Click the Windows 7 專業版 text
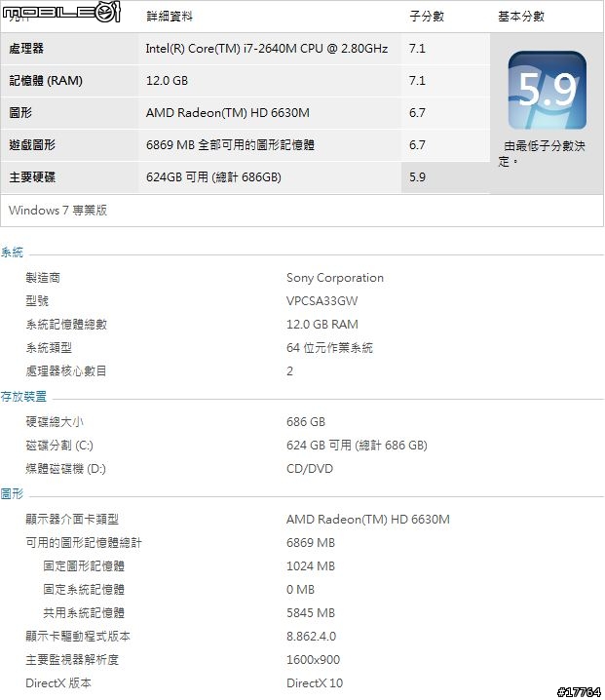The width and height of the screenshot is (605, 700). [58, 210]
